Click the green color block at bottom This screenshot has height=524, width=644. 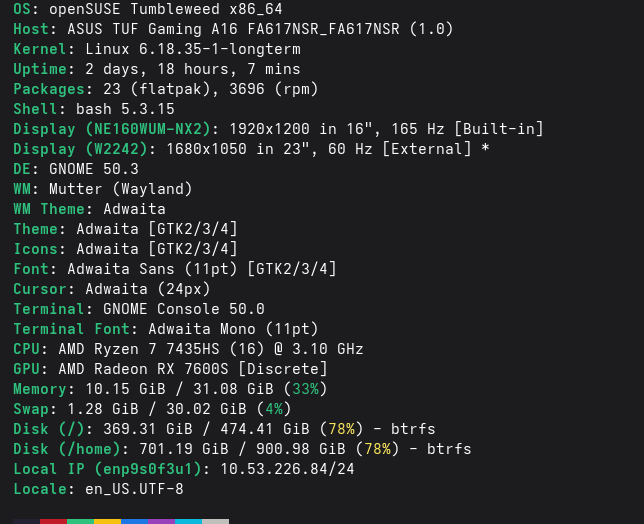tap(80, 522)
